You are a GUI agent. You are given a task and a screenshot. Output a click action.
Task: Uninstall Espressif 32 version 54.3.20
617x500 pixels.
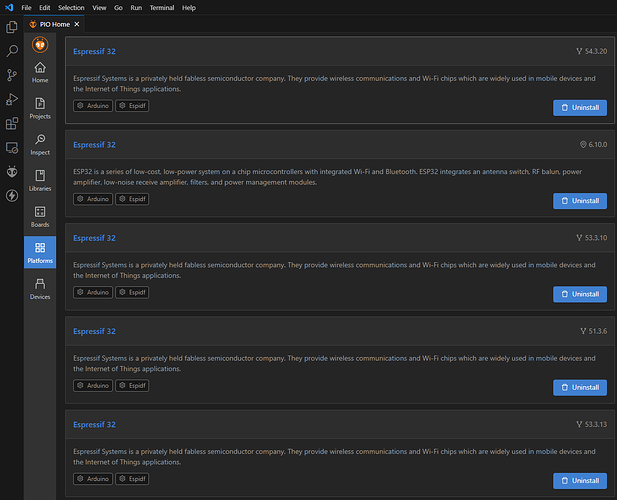(580, 107)
